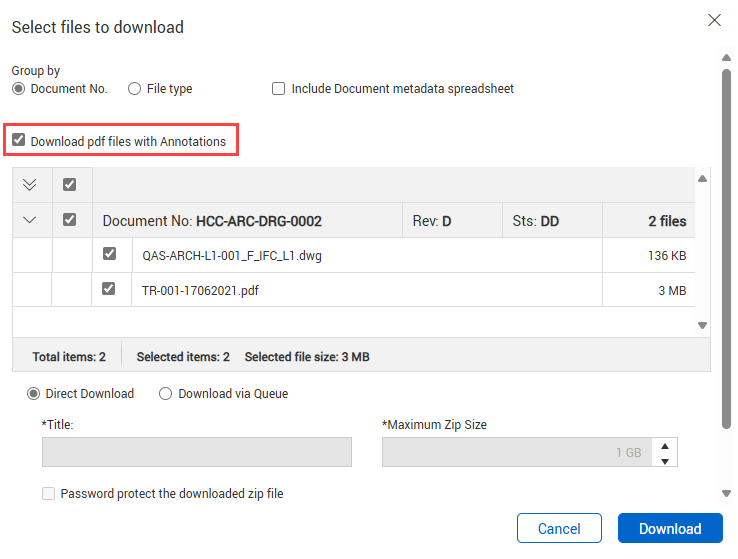This screenshot has height=559, width=738.
Task: Click into the Title text field
Action: [x=197, y=452]
